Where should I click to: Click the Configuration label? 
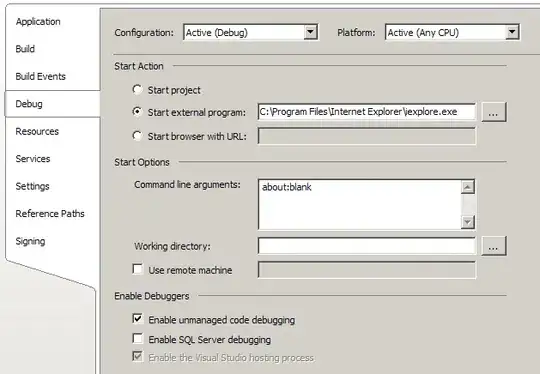click(144, 33)
